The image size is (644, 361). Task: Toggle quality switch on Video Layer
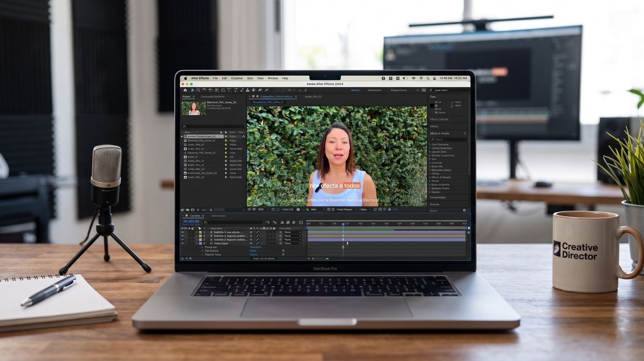pos(258,243)
